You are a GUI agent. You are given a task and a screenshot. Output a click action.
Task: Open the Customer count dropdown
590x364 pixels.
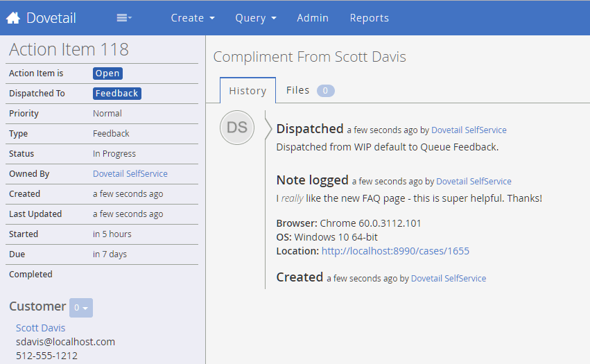[81, 307]
